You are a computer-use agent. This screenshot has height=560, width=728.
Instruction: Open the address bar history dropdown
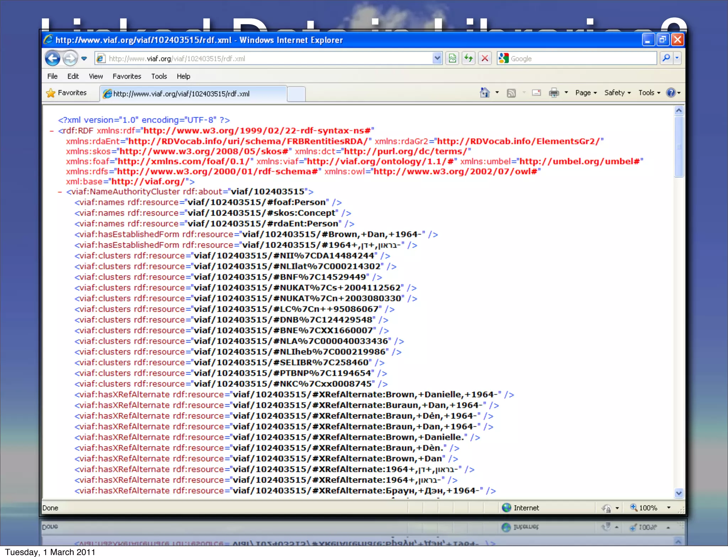coord(437,58)
